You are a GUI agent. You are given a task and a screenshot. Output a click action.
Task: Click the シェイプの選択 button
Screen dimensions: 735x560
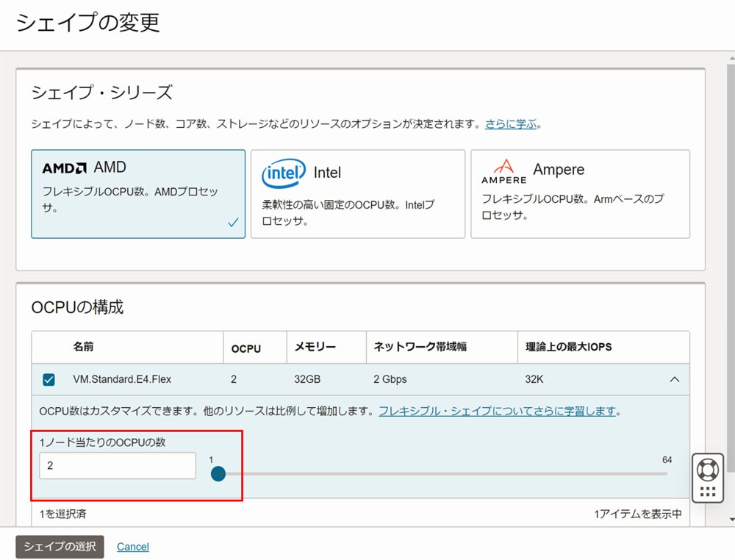click(x=60, y=547)
